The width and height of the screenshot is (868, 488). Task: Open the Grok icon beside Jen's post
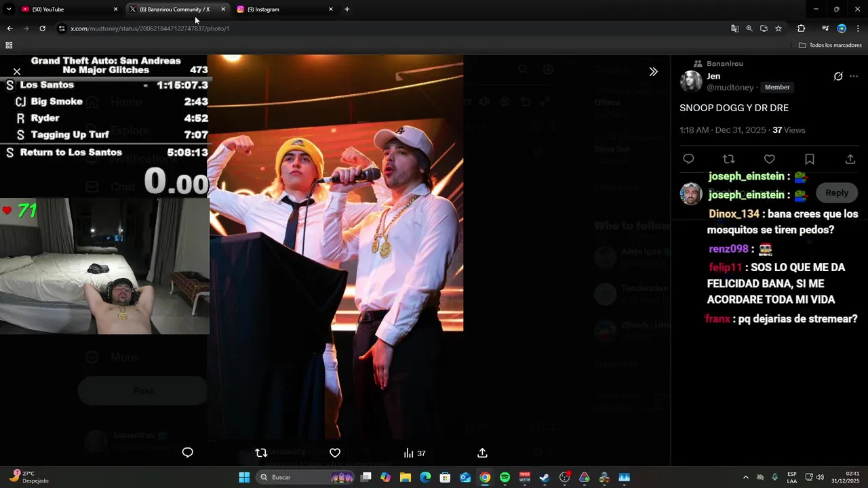click(x=838, y=76)
